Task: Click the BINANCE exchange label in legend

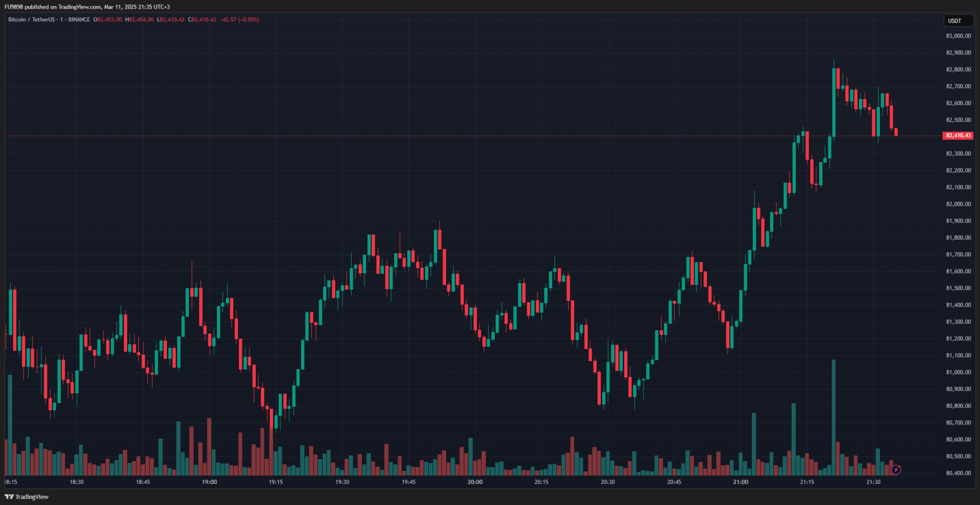Action: (x=79, y=19)
